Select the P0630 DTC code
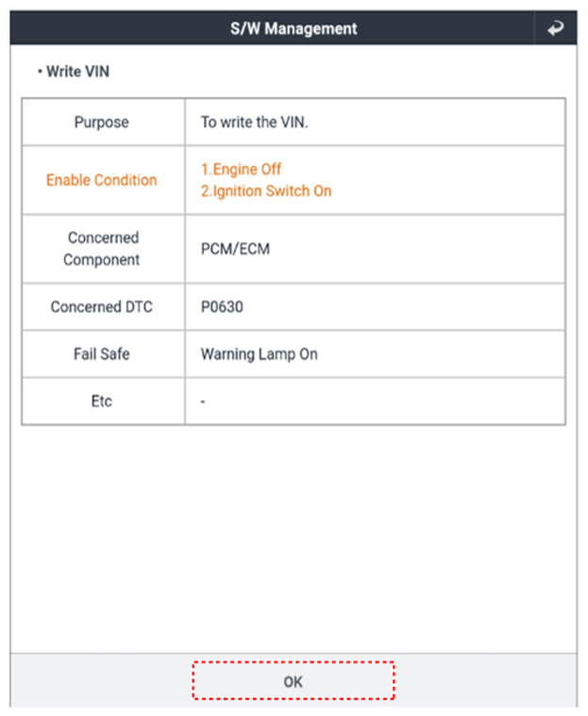The width and height of the screenshot is (588, 716). coord(222,307)
